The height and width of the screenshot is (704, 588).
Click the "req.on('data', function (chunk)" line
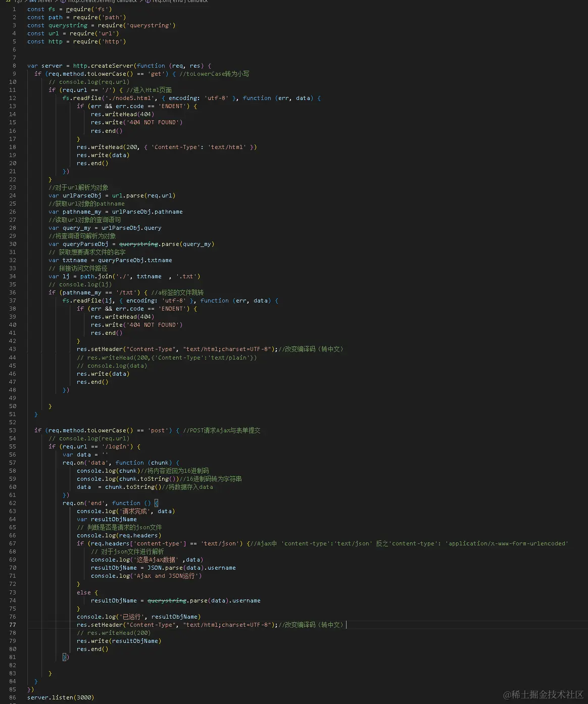click(121, 463)
